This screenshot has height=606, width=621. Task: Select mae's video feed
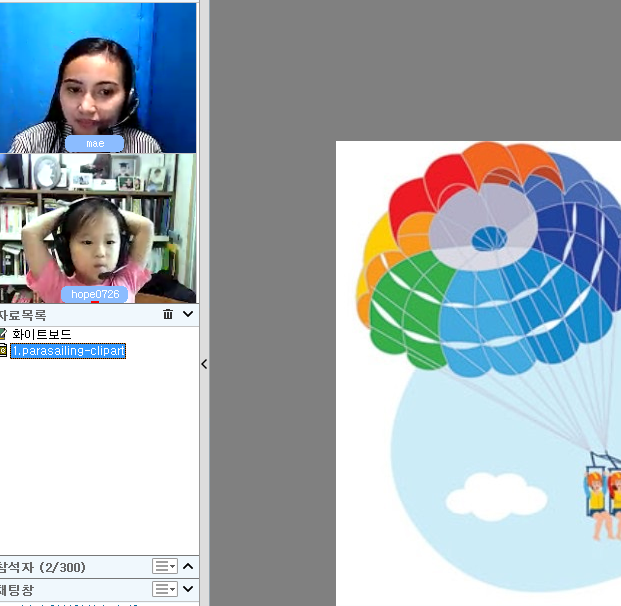98,78
